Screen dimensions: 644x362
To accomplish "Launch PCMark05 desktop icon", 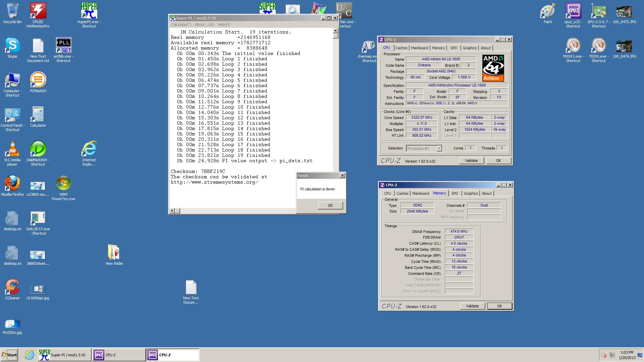I will click(x=38, y=82).
